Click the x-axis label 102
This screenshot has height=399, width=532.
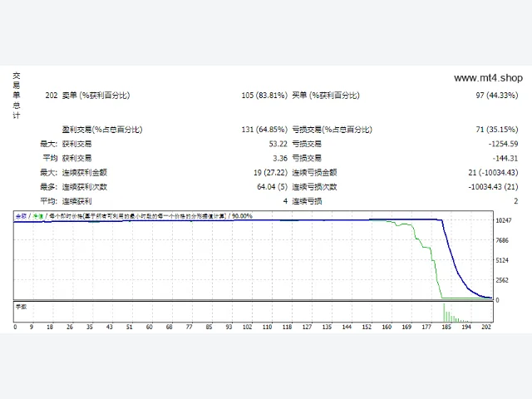click(248, 327)
